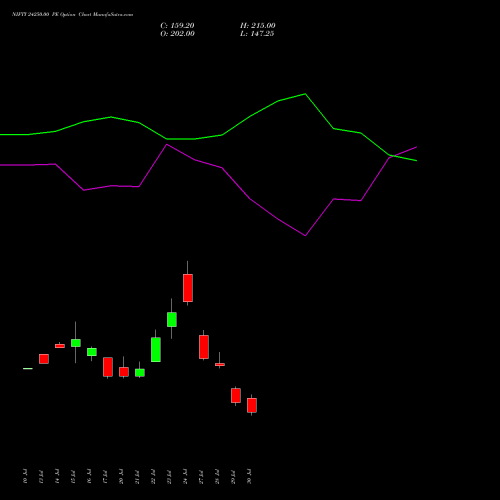Viewport: 500px width, 500px height.
Task: Click the high price value H: 215.00
Action: click(x=258, y=26)
